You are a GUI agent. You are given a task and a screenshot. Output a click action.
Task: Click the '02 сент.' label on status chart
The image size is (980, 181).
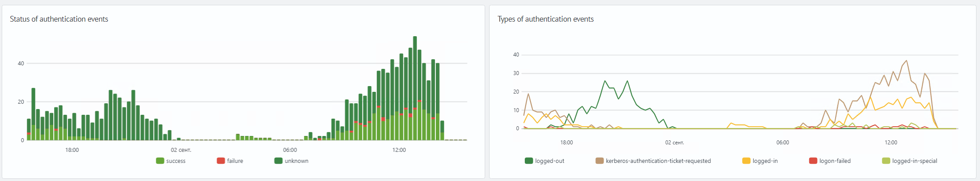click(x=181, y=150)
